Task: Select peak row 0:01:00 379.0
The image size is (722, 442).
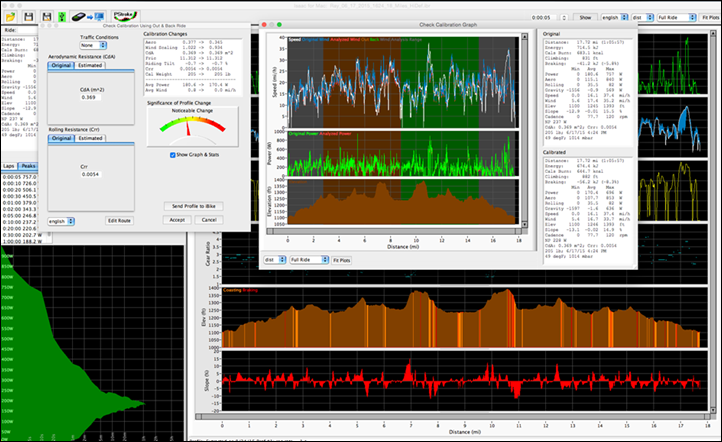Action: click(x=19, y=203)
